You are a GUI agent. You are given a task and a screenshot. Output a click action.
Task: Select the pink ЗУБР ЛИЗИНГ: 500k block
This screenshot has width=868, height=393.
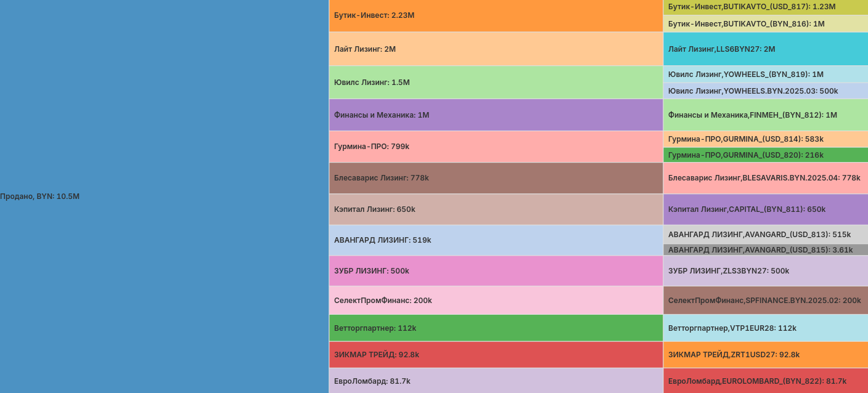click(x=496, y=271)
